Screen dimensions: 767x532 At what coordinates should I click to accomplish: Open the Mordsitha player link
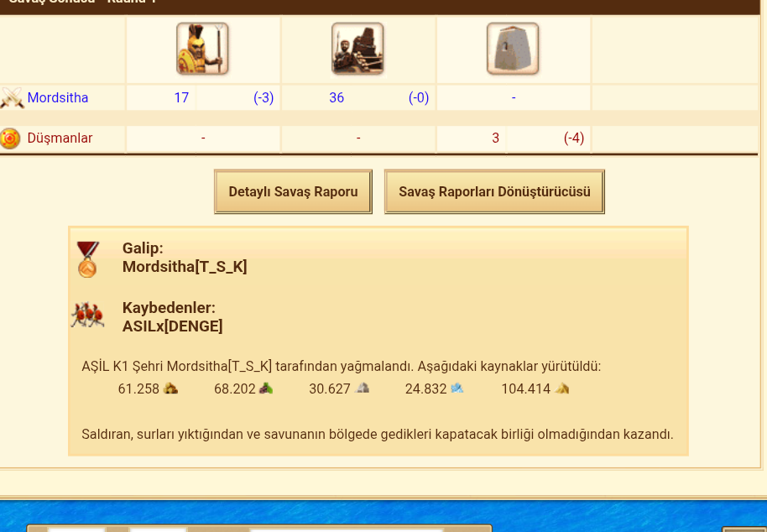58,98
